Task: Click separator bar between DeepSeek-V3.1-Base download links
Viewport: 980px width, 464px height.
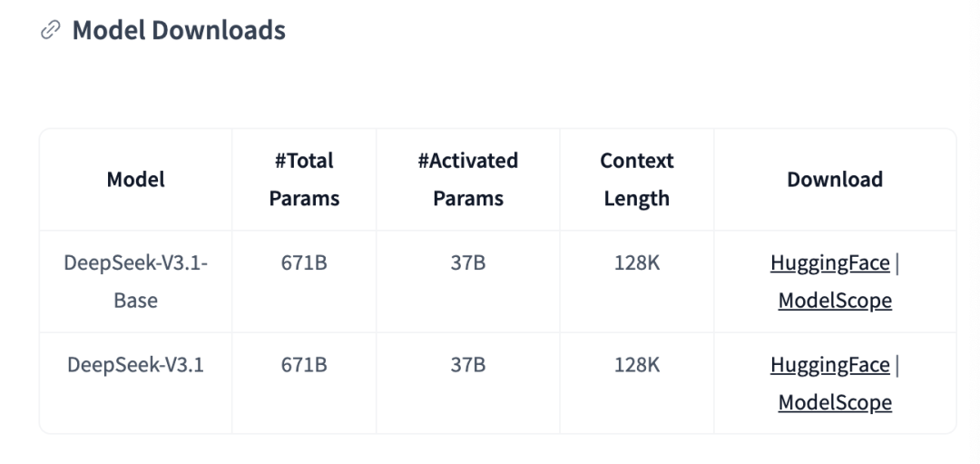Action: 897,263
